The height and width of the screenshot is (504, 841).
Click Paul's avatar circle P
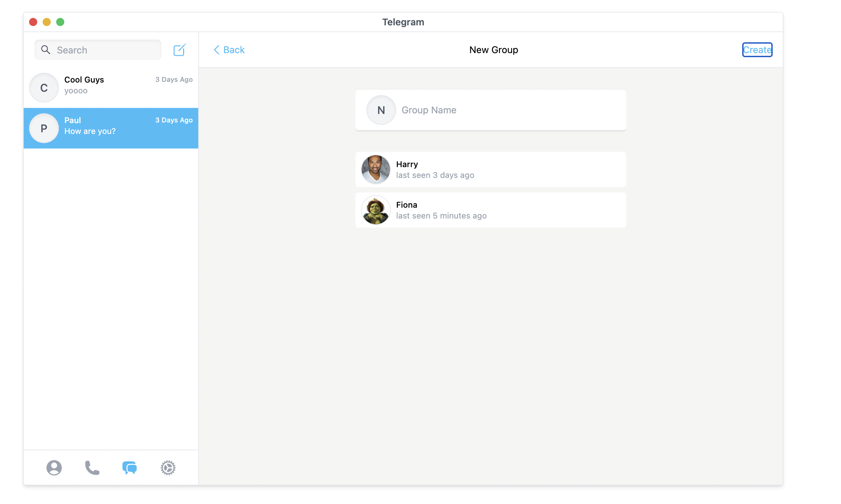point(44,129)
